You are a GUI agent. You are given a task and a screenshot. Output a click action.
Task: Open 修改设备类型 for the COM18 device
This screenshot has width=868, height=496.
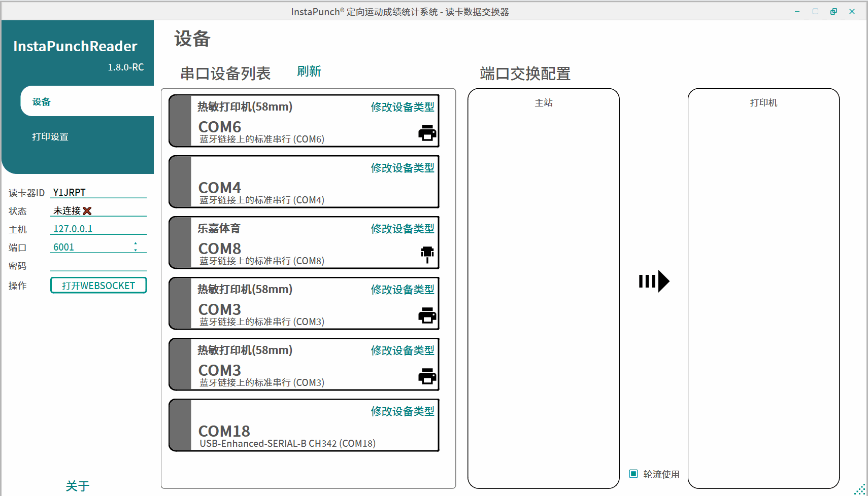pyautogui.click(x=402, y=411)
